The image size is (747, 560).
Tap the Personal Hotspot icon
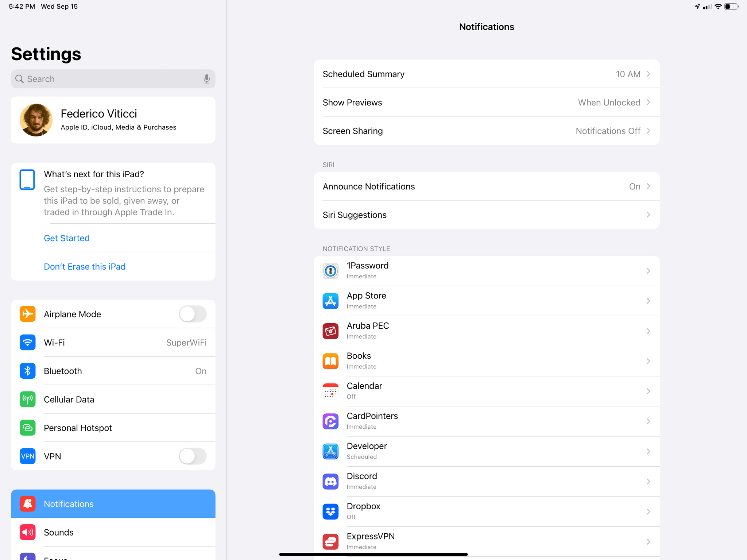pos(28,428)
